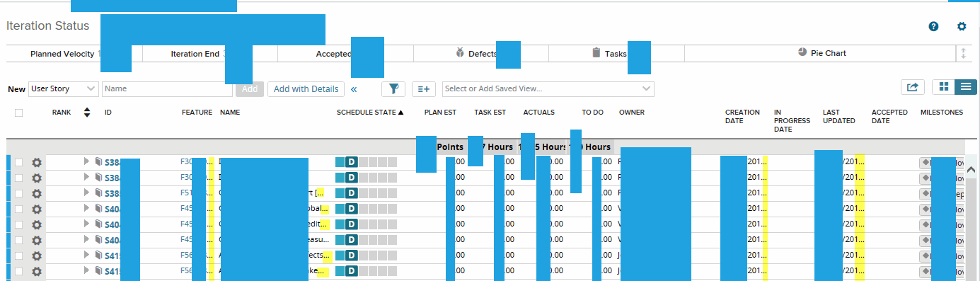Switch to board grid view icon
Viewport: 980px width, 281px height.
943,86
